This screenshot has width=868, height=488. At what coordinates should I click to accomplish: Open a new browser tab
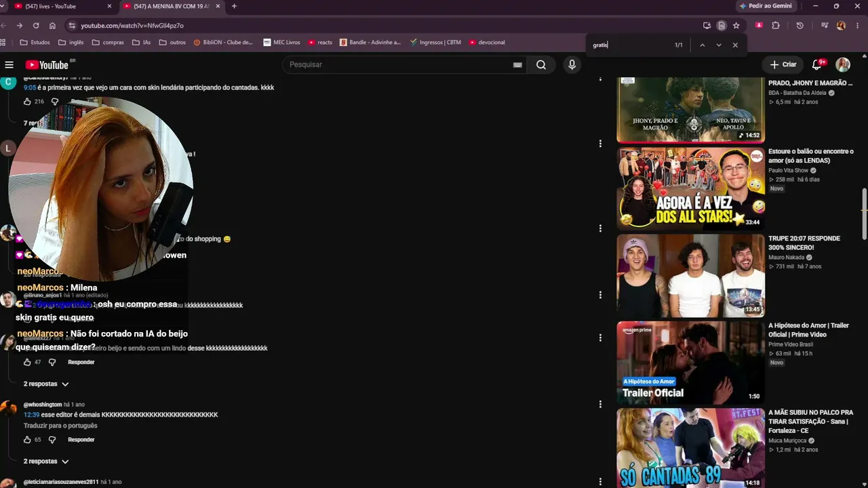[x=234, y=6]
